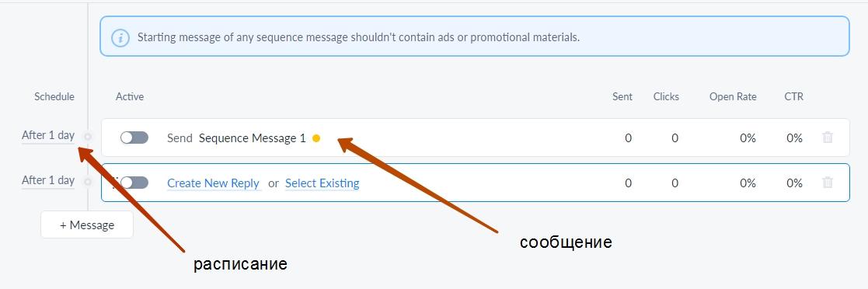Open the first row's After 1 day schedule
This screenshot has width=868, height=289.
pos(48,135)
